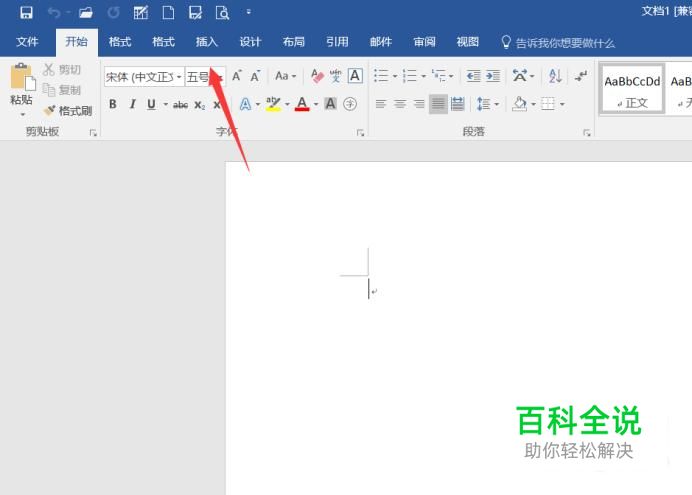Viewport: 692px width, 495px height.
Task: Open the 字体 dialog launcher
Action: (x=360, y=132)
